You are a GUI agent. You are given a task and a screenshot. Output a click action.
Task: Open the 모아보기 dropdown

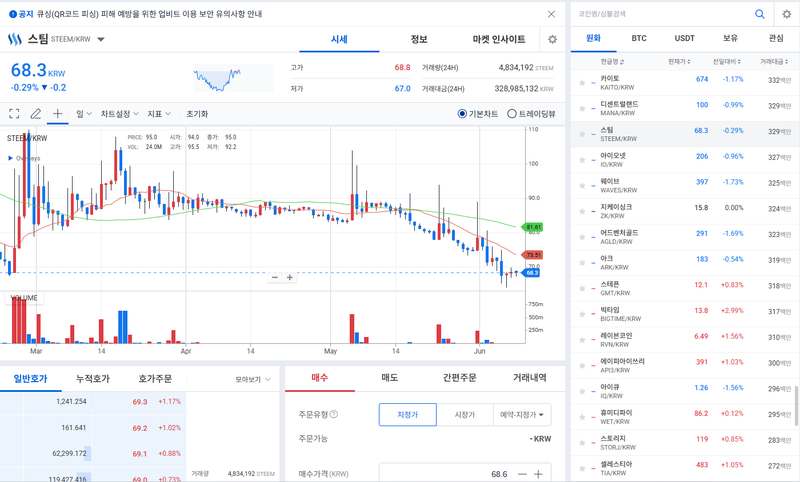click(x=253, y=379)
